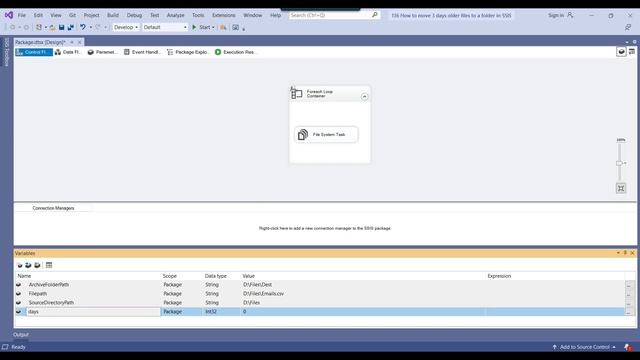This screenshot has height=360, width=640.
Task: Open the New Project dropdown arrow
Action: click(x=45, y=27)
